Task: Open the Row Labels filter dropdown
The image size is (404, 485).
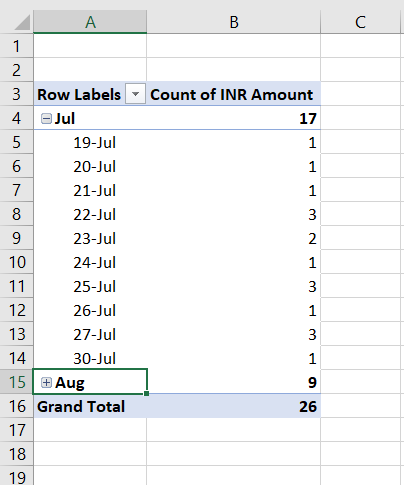Action: tap(135, 94)
